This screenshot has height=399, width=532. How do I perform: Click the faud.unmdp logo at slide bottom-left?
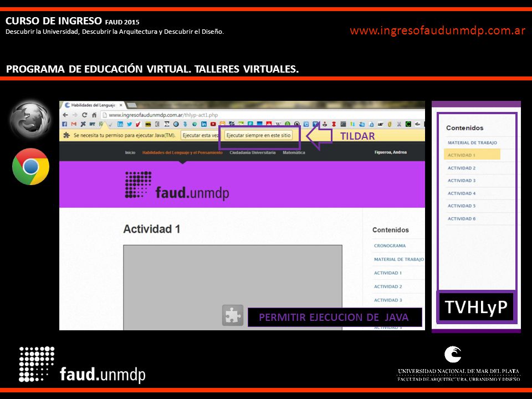click(x=82, y=365)
